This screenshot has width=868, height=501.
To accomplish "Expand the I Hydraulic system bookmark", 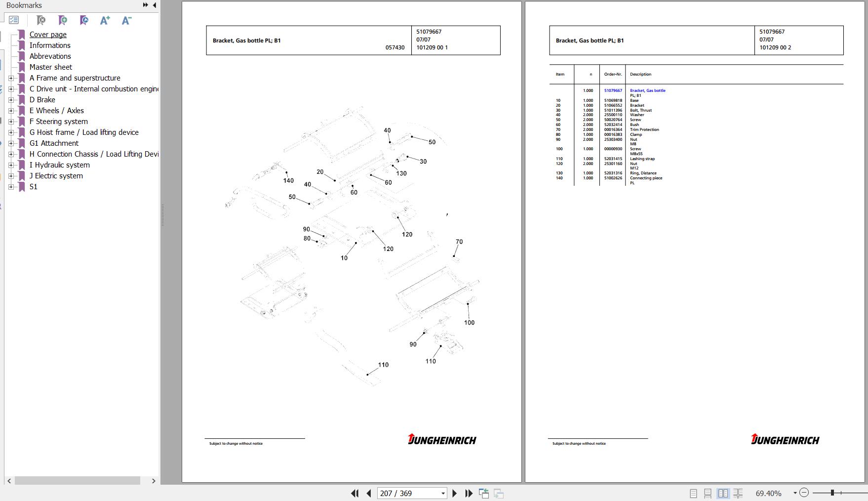I will click(11, 165).
